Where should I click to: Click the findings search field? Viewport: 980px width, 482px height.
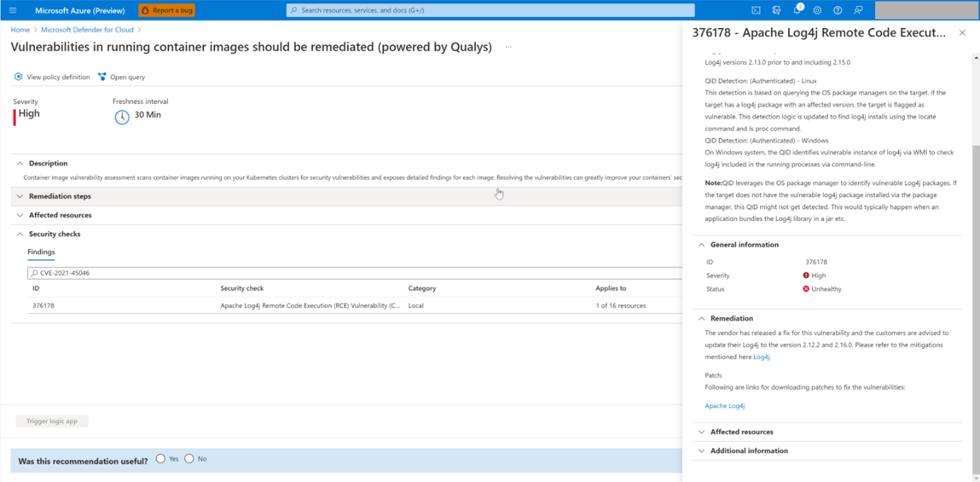click(343, 273)
